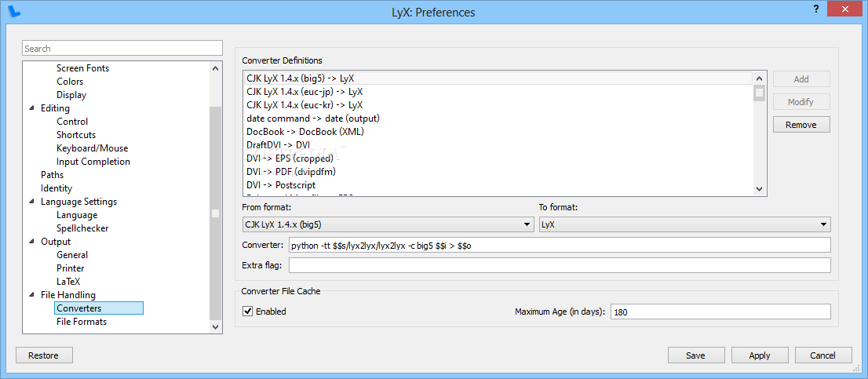
Task: Click the Converter command input field
Action: (560, 245)
